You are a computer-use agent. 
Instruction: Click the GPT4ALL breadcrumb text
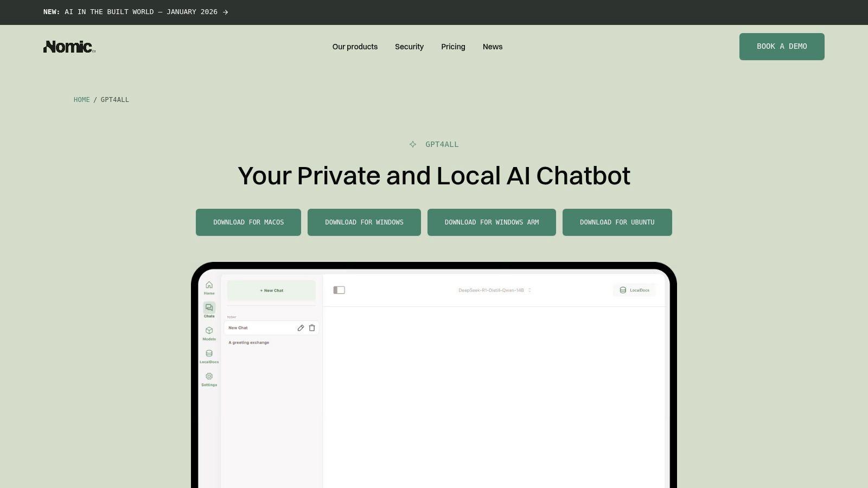115,100
